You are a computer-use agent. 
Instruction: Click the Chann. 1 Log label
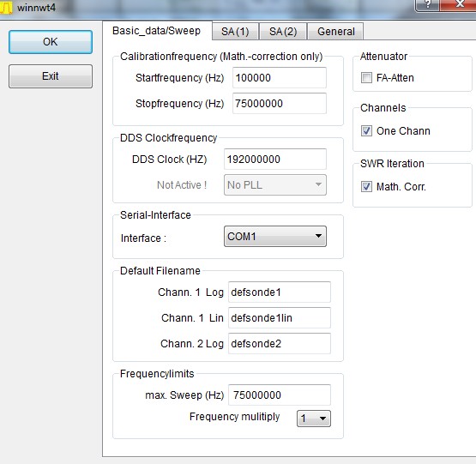coord(190,292)
